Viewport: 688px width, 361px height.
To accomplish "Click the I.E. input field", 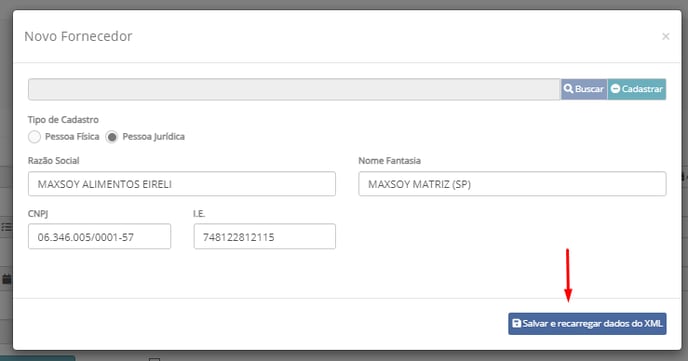I will tap(265, 236).
